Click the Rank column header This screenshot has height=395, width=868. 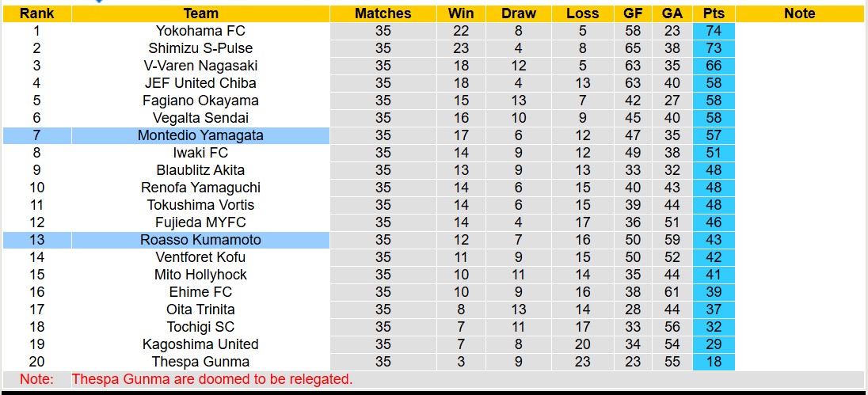(x=36, y=13)
